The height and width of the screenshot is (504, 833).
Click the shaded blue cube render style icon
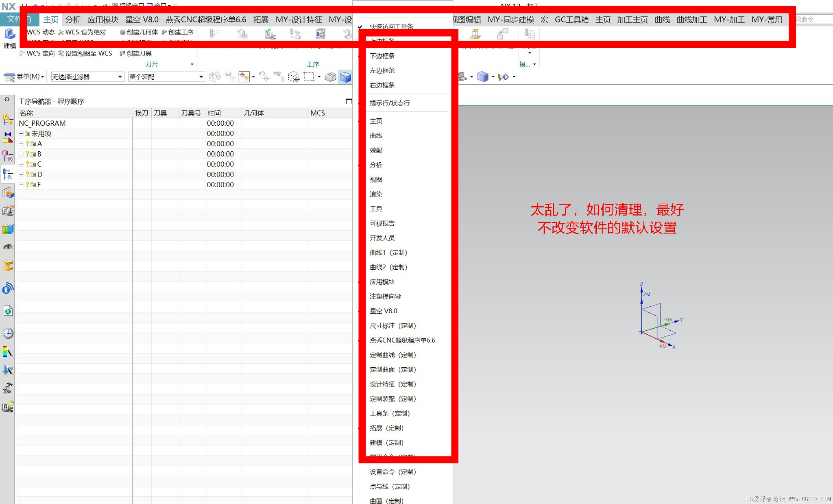pos(482,76)
